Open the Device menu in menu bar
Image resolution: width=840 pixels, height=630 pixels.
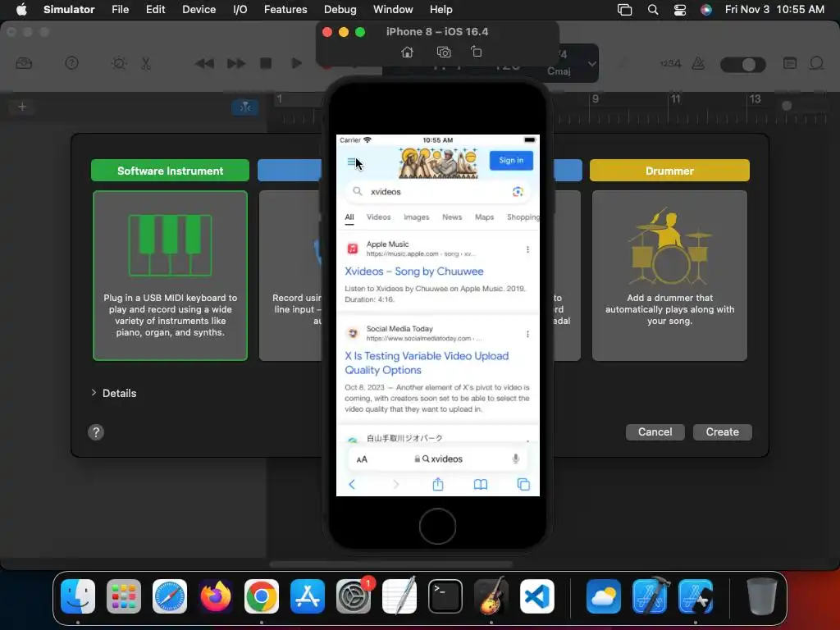click(199, 9)
